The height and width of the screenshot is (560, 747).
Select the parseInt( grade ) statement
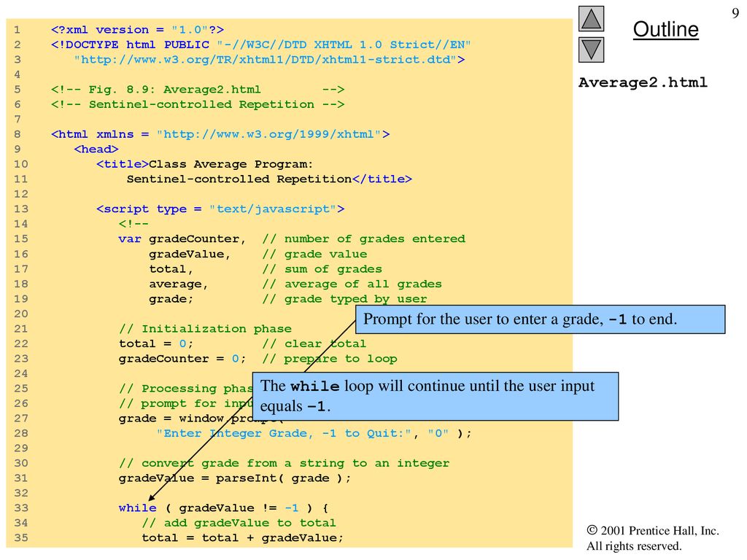tap(234, 478)
